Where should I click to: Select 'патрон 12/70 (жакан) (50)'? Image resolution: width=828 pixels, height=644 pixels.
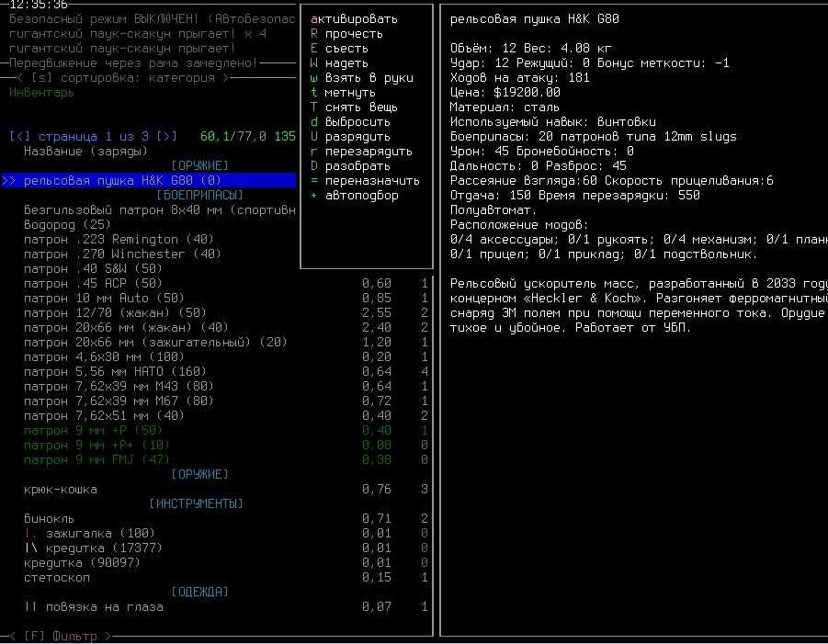click(115, 313)
